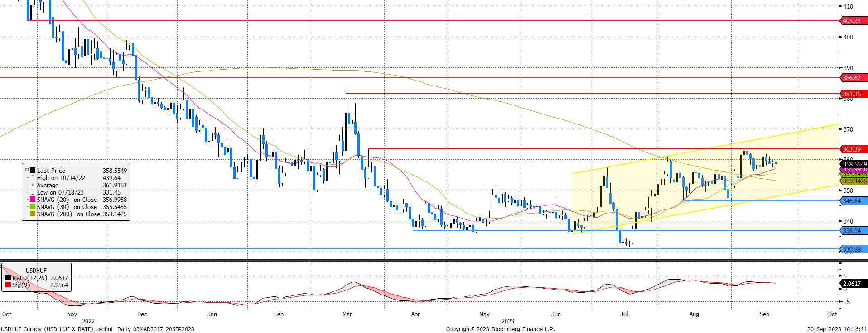Viewport: 868px width, 333px height.
Task: Click the Sep month label on the time axis
Action: tap(764, 314)
